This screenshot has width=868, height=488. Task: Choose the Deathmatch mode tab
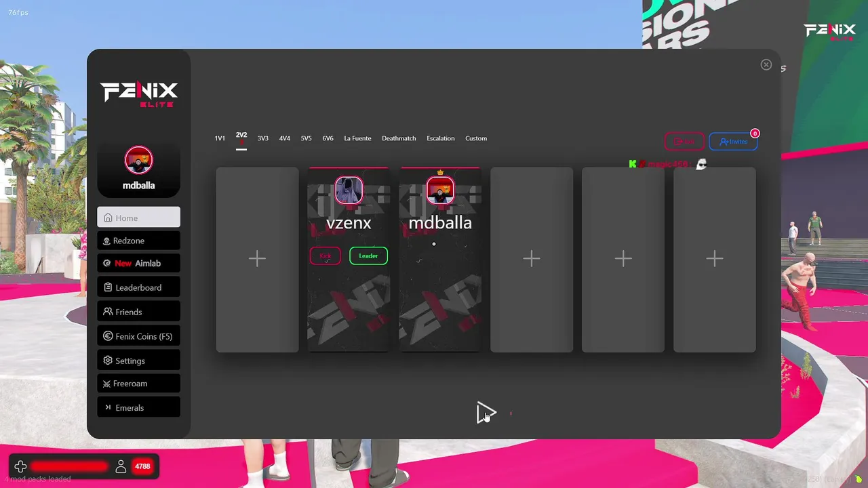click(399, 138)
